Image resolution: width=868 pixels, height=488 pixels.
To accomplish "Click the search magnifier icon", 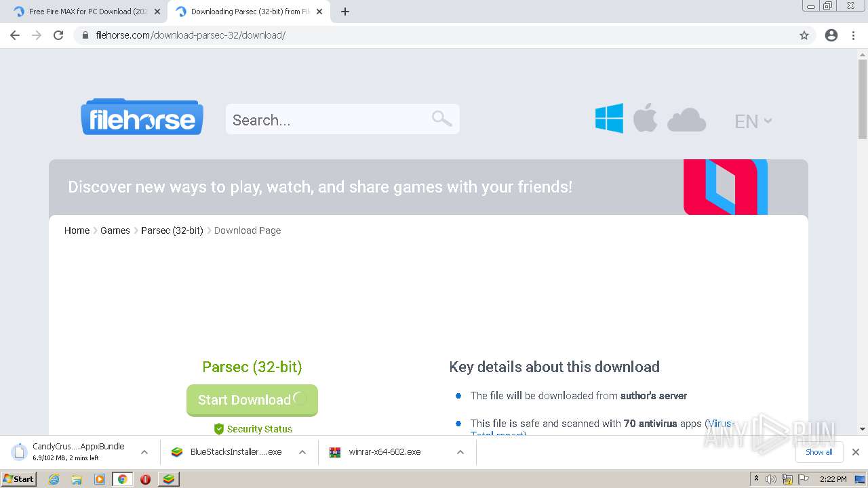I will [441, 119].
